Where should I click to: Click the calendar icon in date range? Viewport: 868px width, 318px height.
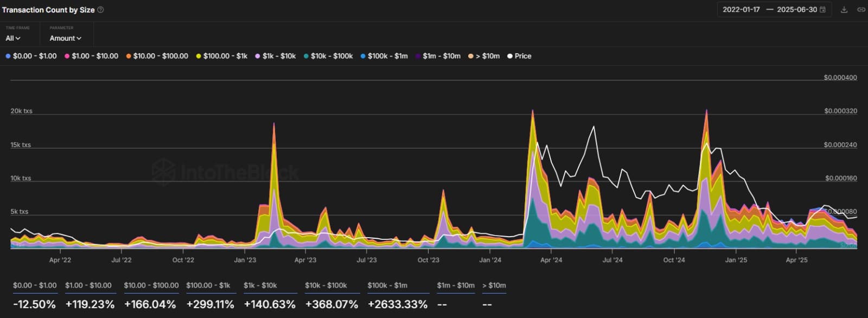point(822,10)
